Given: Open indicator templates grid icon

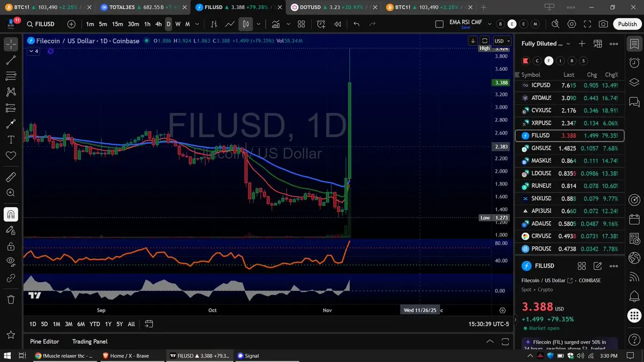Looking at the screenshot, I should click(x=302, y=24).
